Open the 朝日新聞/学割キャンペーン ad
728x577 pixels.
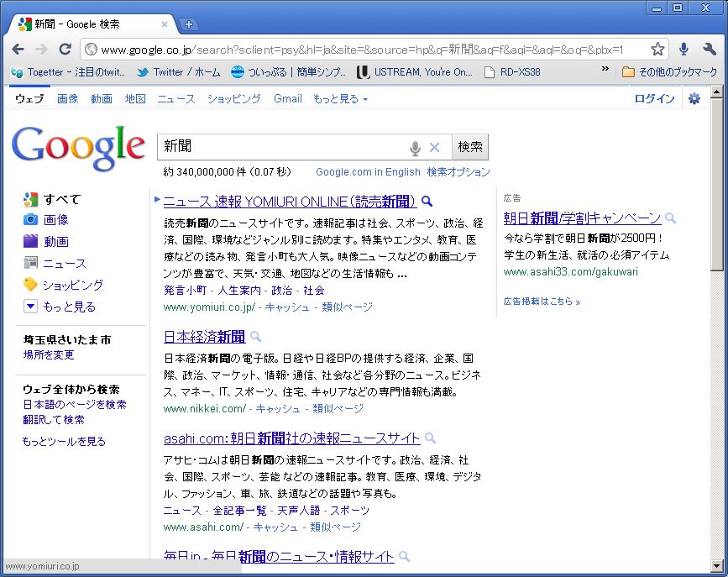click(582, 218)
